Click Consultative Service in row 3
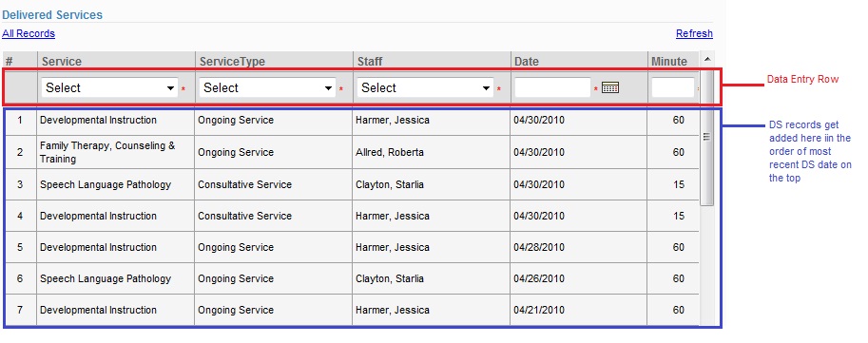The height and width of the screenshot is (343, 868). tap(244, 184)
